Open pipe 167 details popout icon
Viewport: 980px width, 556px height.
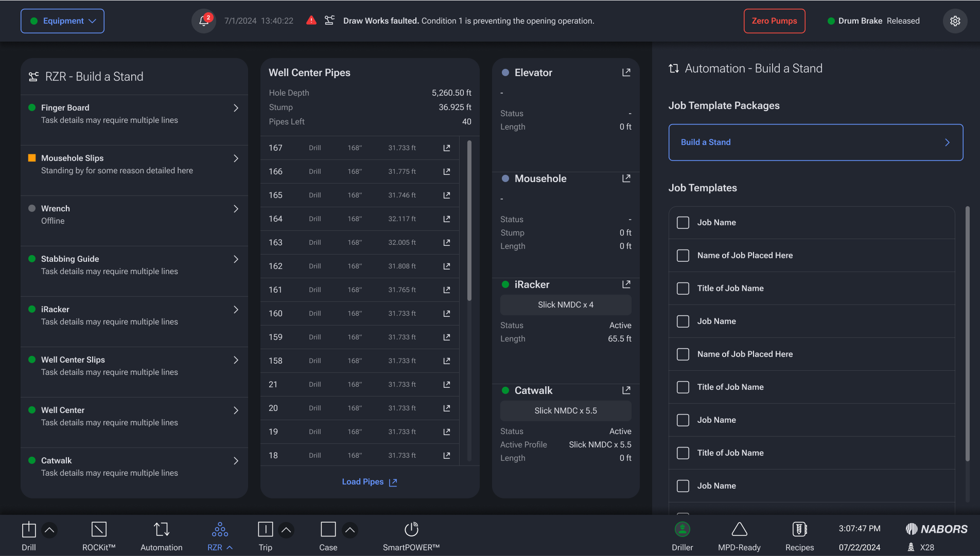pos(447,148)
